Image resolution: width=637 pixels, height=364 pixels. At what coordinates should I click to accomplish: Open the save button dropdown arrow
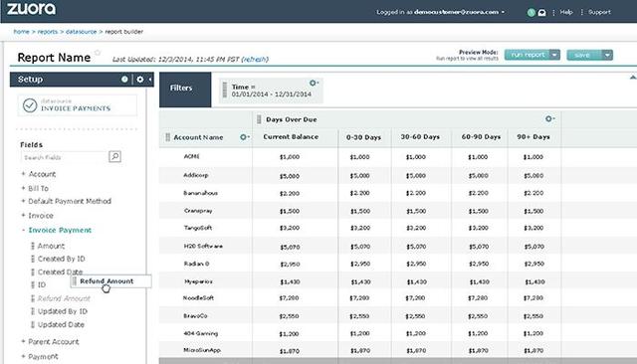tap(607, 55)
